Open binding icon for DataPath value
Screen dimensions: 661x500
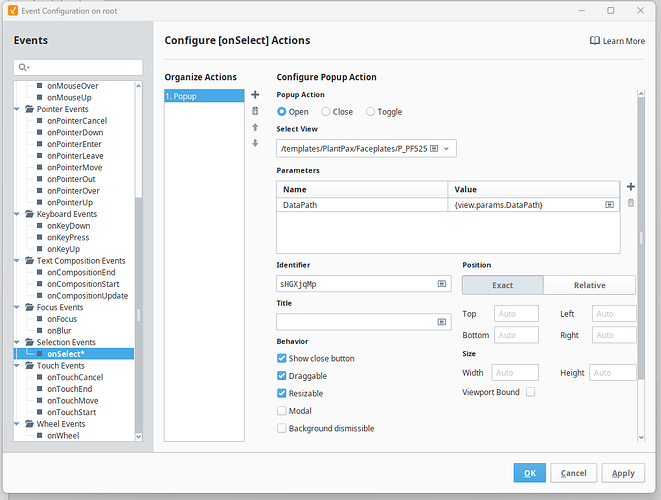click(609, 204)
